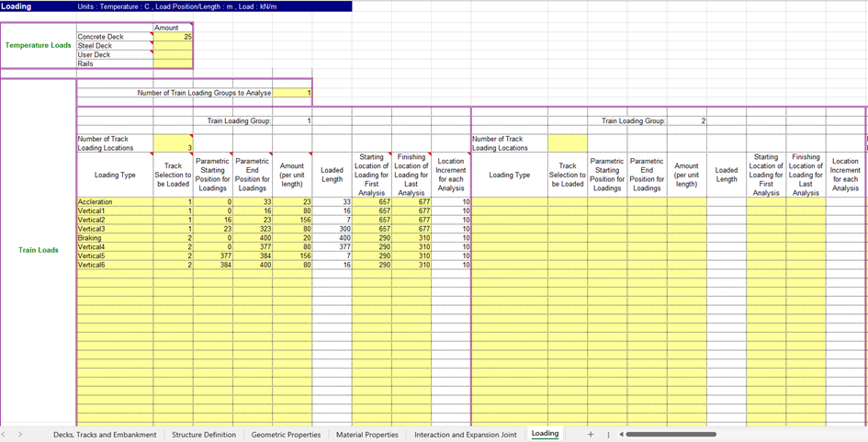Click group 2 'Loading Type' column header
This screenshot has height=442, width=868.
(509, 175)
